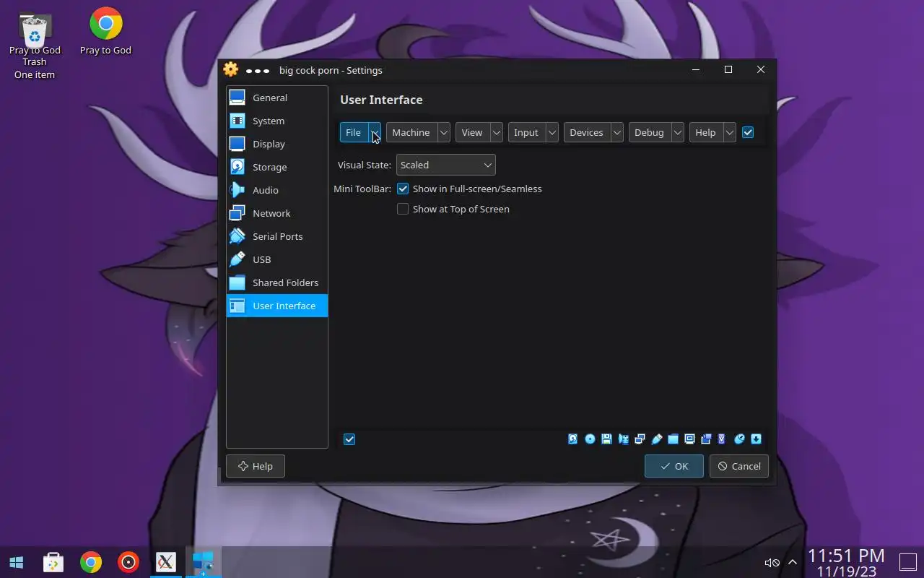Expand the Devices menu dropdown arrow
Screen dimensions: 924x578
(x=617, y=132)
